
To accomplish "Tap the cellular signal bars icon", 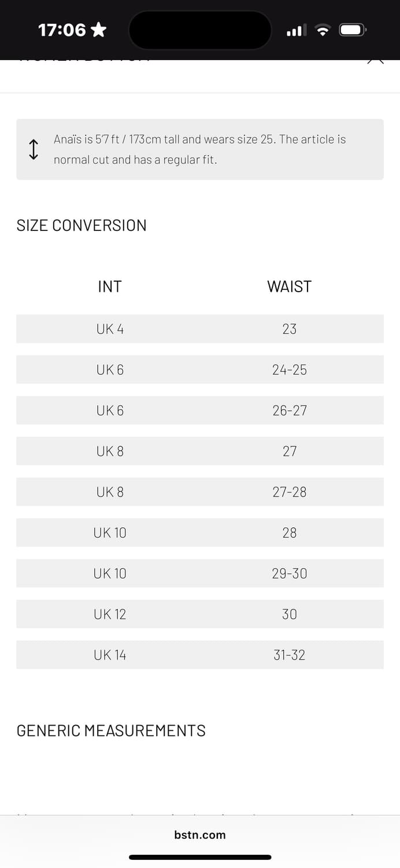I will tap(297, 30).
